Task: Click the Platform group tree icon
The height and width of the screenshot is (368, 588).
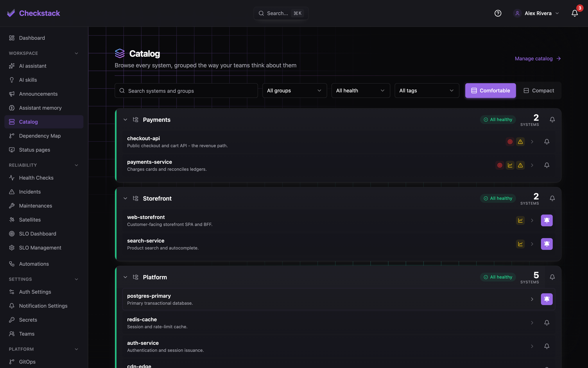Action: (x=136, y=277)
